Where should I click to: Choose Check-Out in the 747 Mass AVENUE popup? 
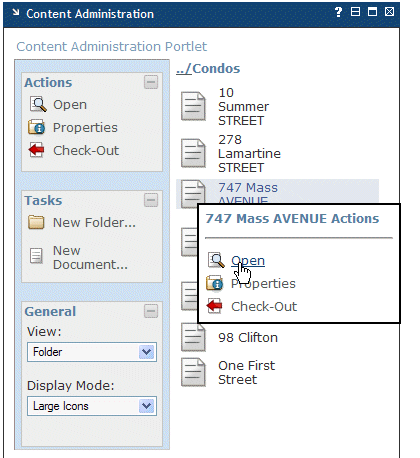[x=264, y=307]
